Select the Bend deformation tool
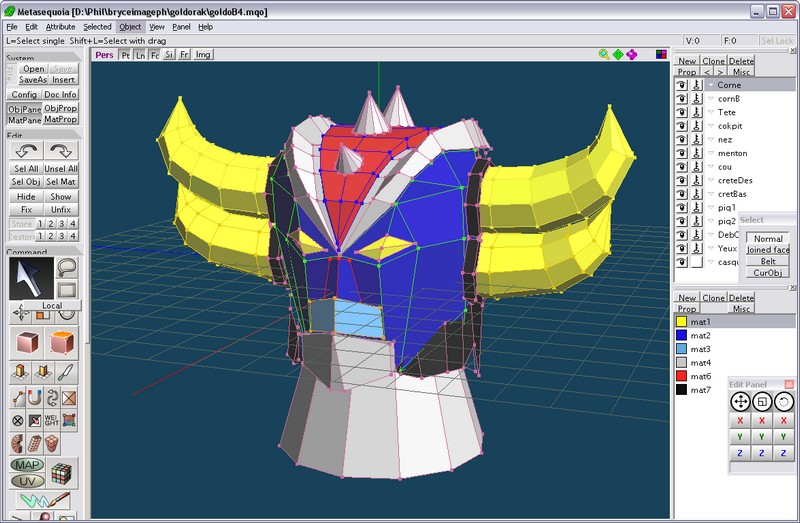800x523 pixels. pos(17,444)
